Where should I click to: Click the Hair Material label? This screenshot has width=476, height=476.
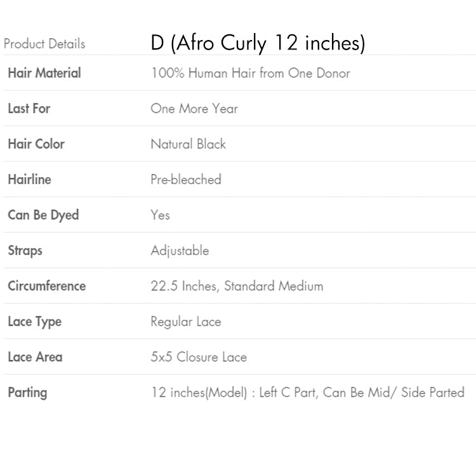coord(44,73)
